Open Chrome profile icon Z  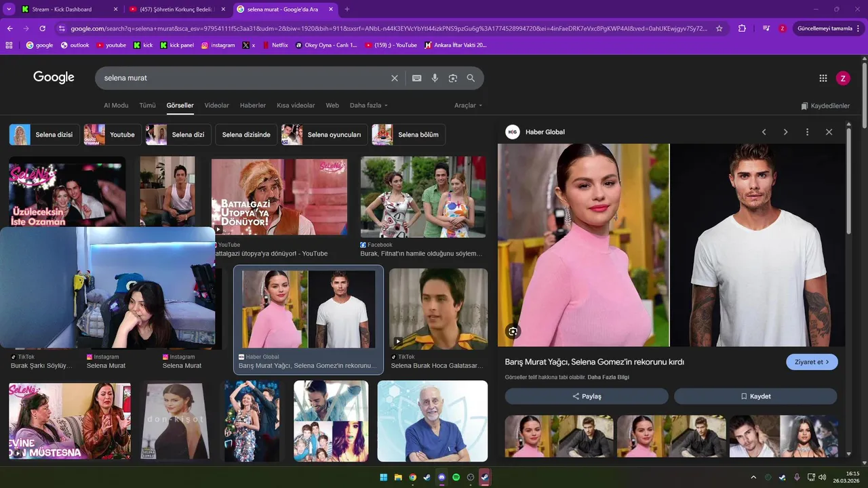(x=783, y=28)
